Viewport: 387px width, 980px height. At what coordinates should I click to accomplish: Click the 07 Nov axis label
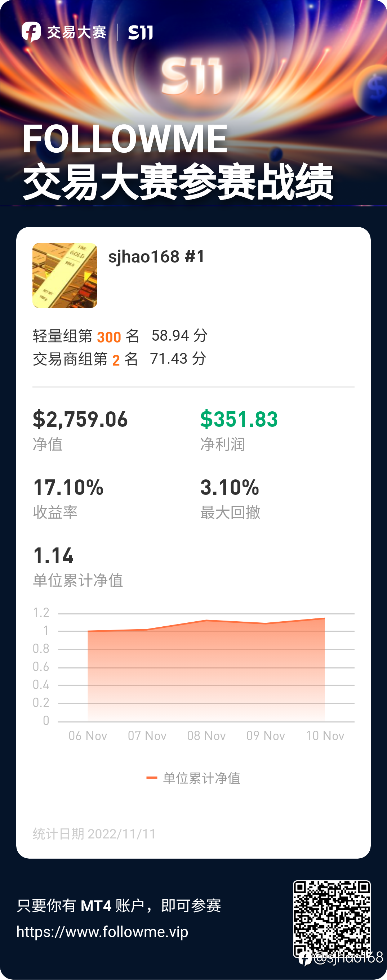147,735
